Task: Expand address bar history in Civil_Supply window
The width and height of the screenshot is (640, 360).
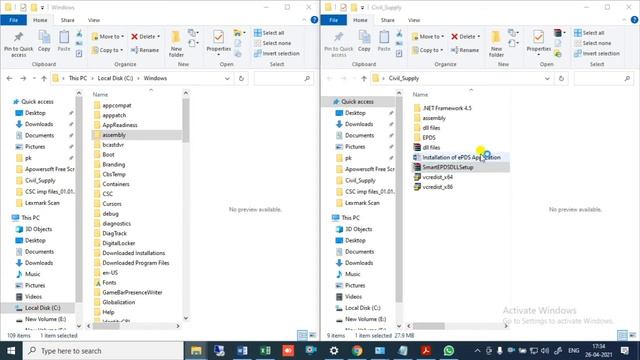Action: pos(547,78)
